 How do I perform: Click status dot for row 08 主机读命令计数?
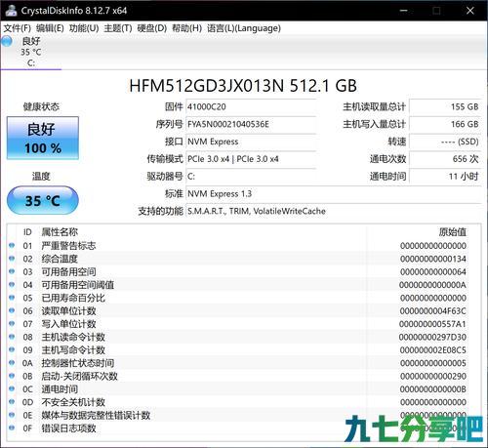pyautogui.click(x=12, y=336)
